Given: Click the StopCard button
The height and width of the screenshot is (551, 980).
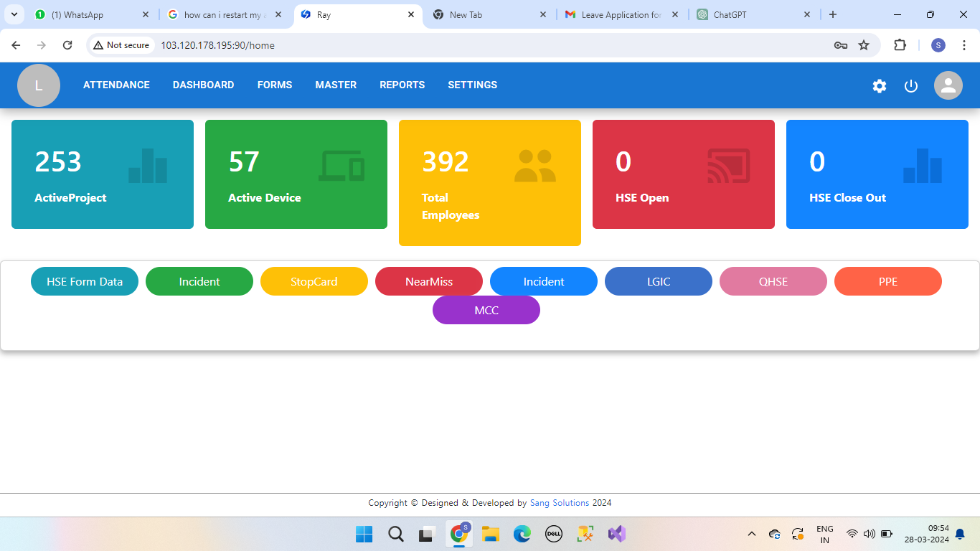Looking at the screenshot, I should point(314,281).
